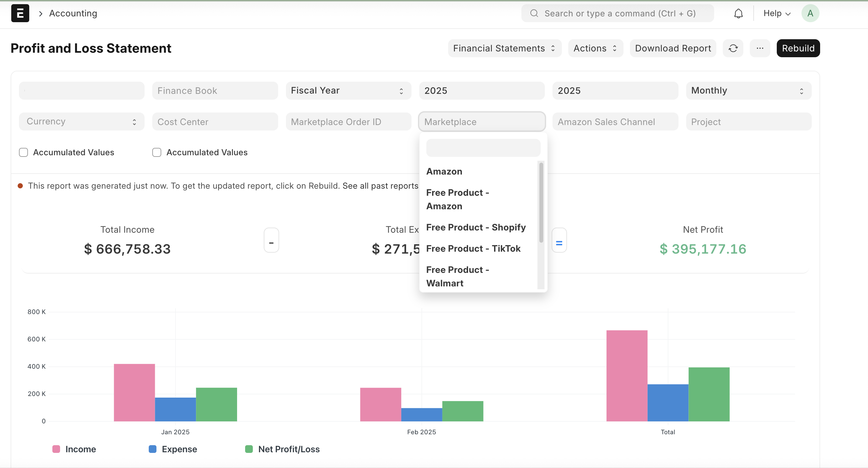Click the minus operator box

coord(271,240)
